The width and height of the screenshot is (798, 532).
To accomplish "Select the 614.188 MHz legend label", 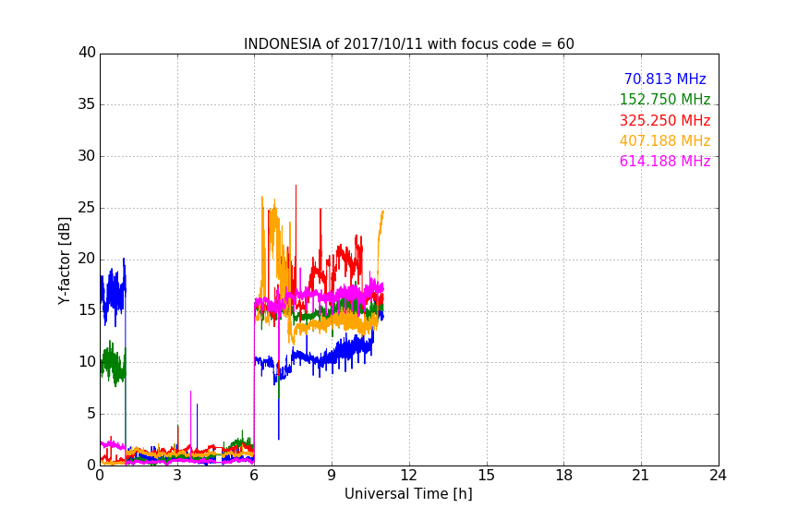I will [665, 162].
